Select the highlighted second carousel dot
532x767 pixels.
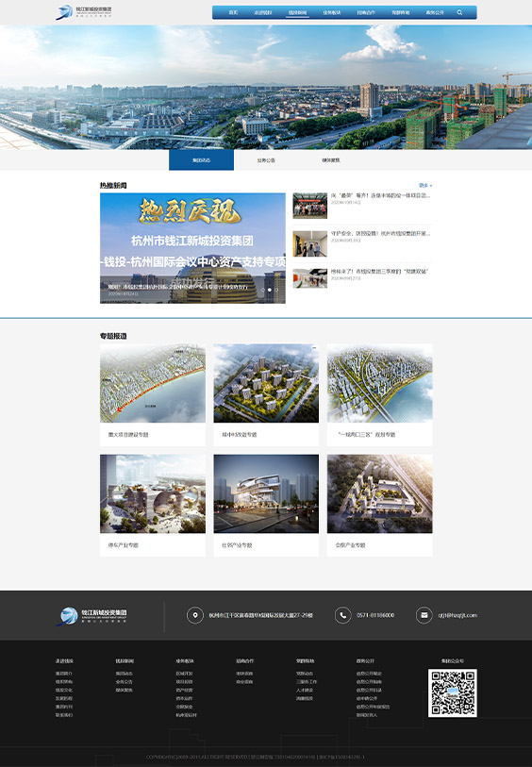270,290
